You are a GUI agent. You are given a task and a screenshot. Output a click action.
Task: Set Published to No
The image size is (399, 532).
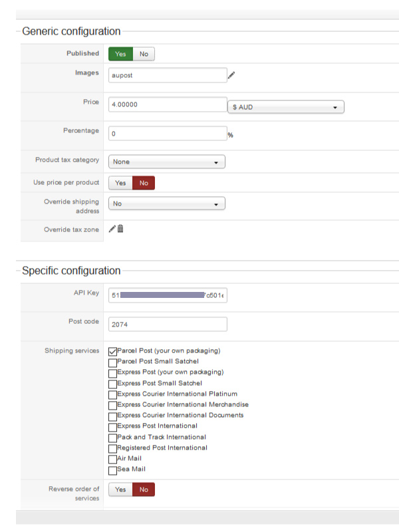point(144,54)
